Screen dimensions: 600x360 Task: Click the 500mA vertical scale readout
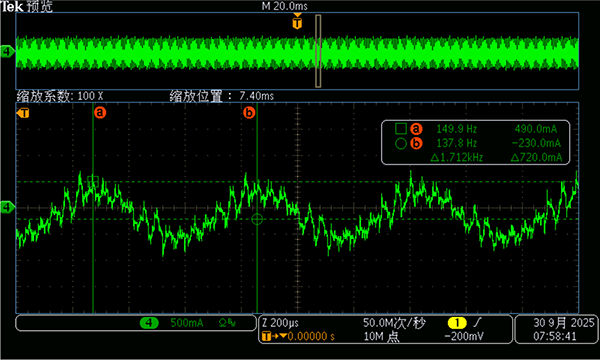187,323
